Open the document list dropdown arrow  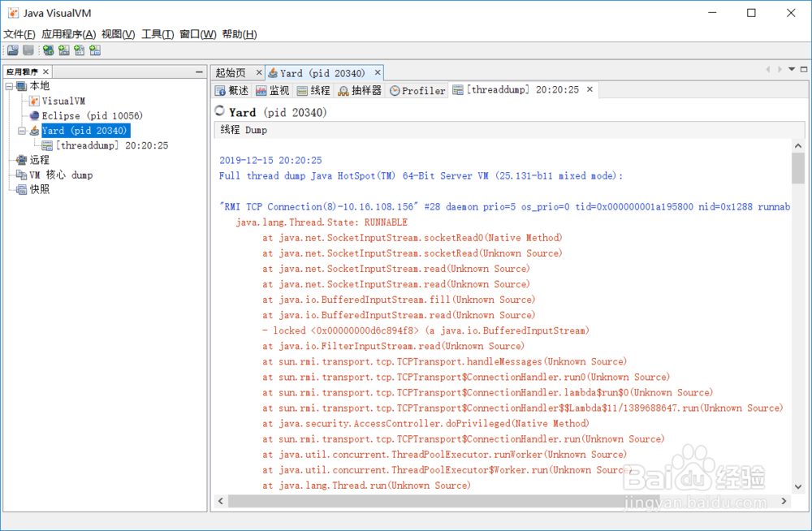792,69
